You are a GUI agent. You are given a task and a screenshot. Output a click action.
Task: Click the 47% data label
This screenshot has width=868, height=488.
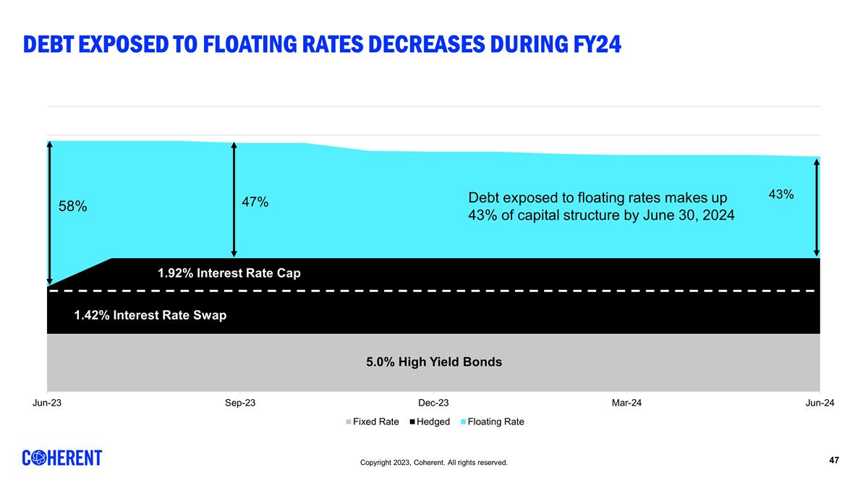pyautogui.click(x=255, y=202)
